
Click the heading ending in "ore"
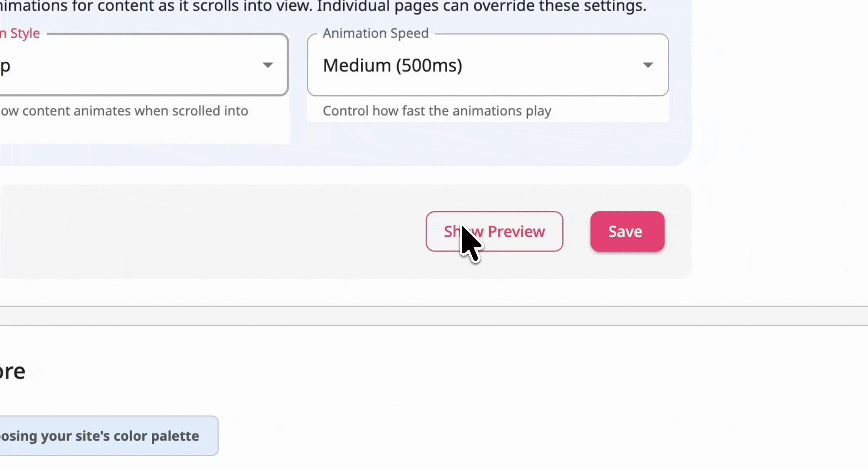(13, 372)
